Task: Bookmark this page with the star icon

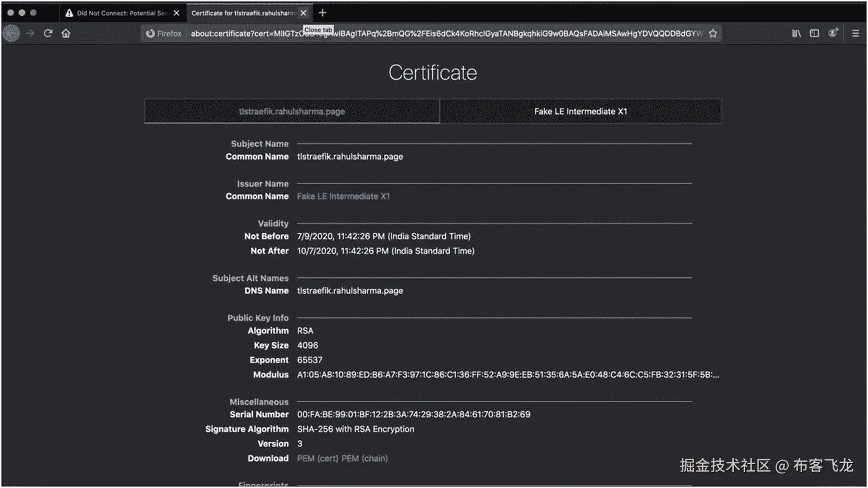Action: tap(713, 34)
